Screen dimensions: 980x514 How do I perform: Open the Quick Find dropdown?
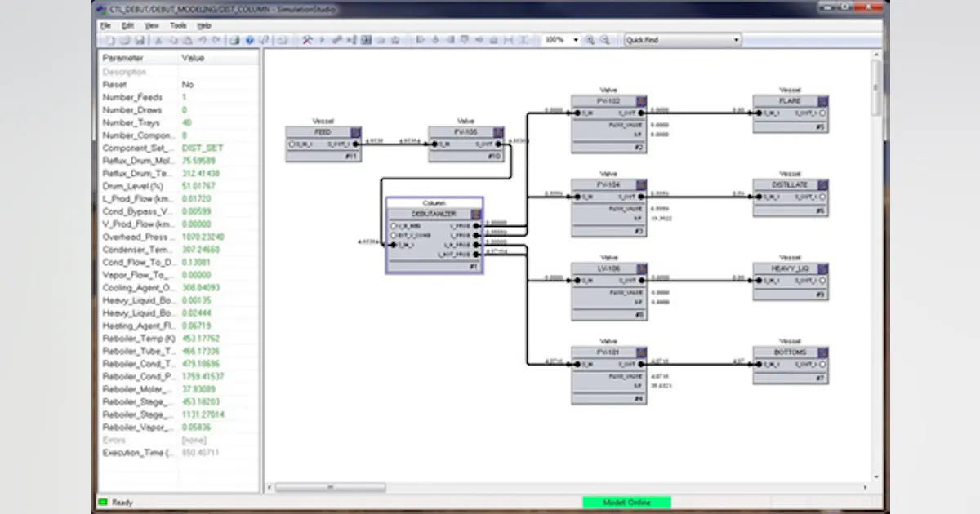pos(737,40)
